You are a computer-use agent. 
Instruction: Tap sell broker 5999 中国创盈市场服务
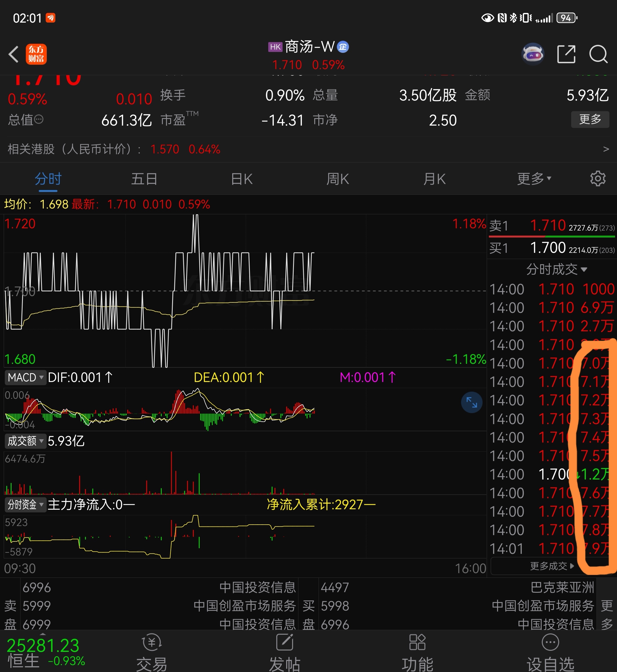click(x=159, y=606)
